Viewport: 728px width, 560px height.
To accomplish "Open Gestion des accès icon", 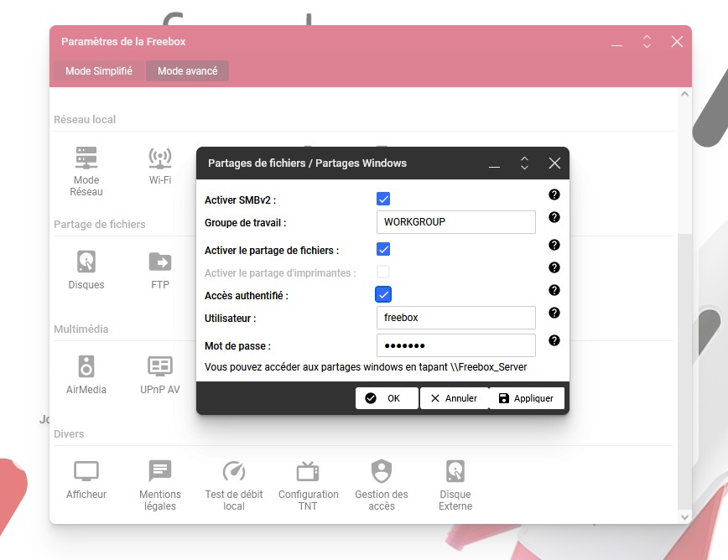I will click(382, 472).
